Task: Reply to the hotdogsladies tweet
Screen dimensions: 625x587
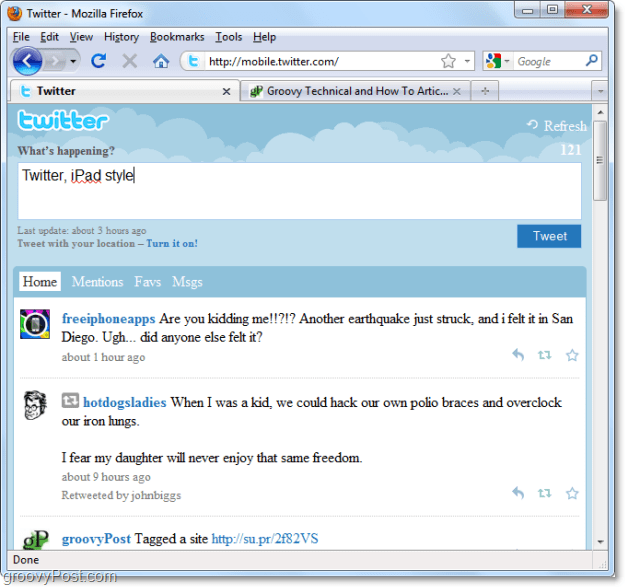Action: click(518, 493)
